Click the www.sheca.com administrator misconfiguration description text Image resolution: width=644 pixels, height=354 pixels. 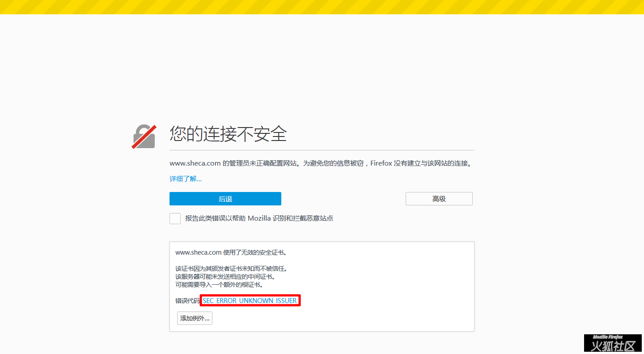tap(321, 163)
